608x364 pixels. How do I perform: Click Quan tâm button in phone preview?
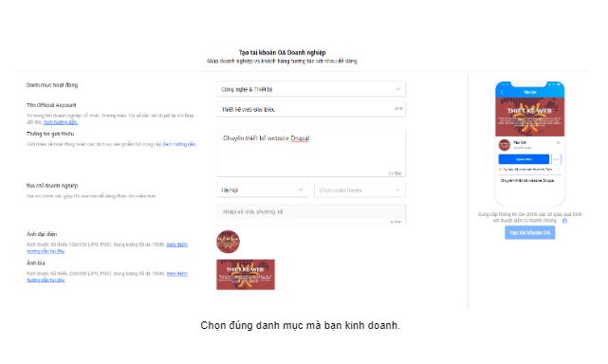(524, 159)
